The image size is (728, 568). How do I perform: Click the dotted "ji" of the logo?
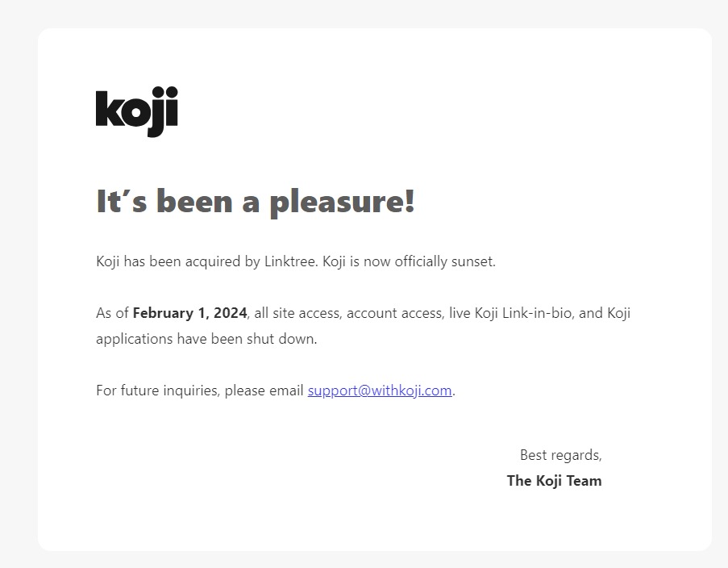(164, 111)
